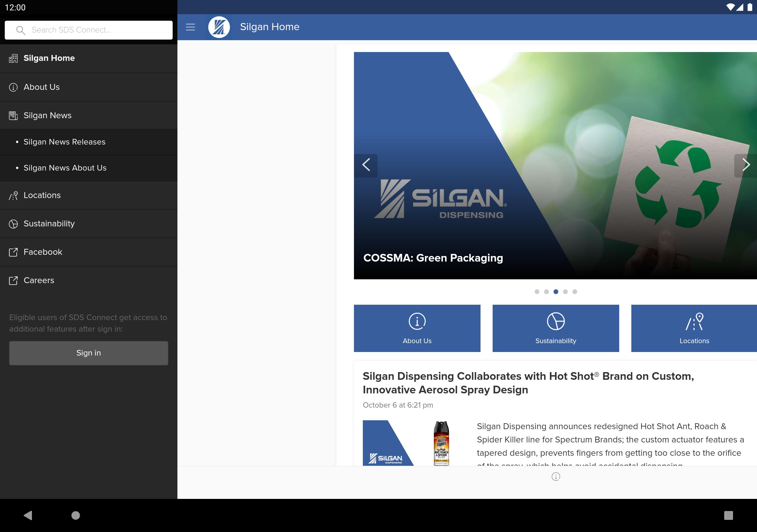
Task: Select the fifth carousel dot
Action: tap(575, 292)
